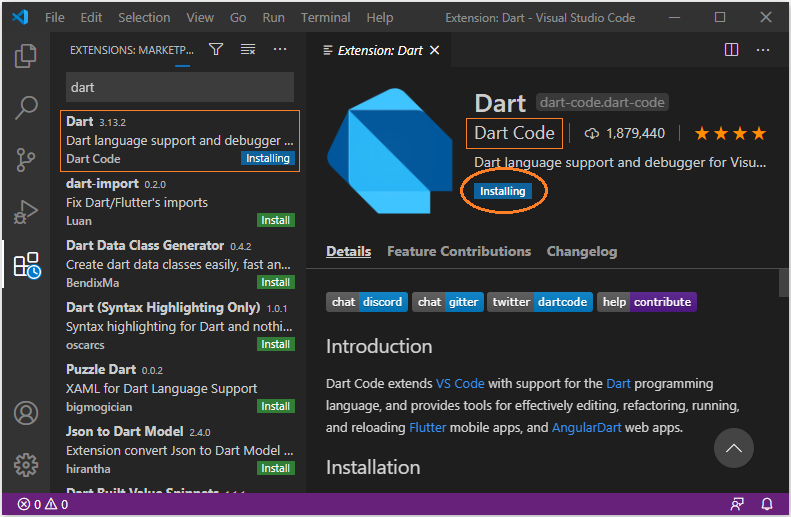Open the help contribute badge
Screen dimensions: 791x517
647,302
